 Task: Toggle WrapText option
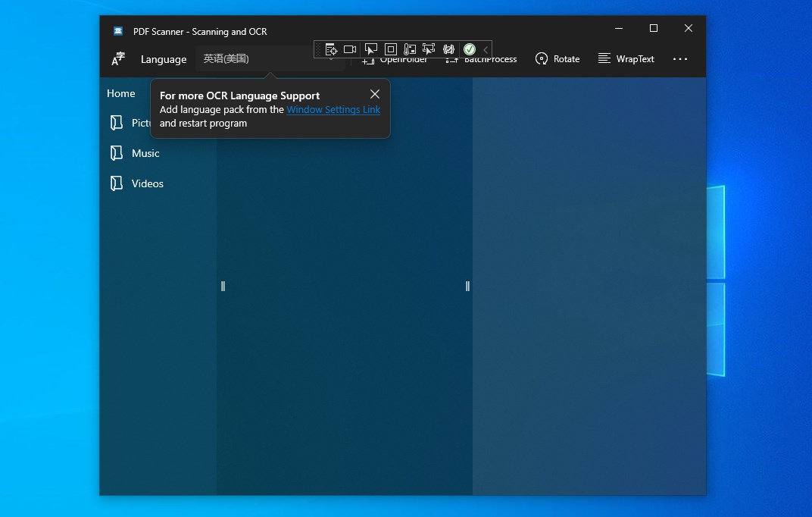point(626,59)
